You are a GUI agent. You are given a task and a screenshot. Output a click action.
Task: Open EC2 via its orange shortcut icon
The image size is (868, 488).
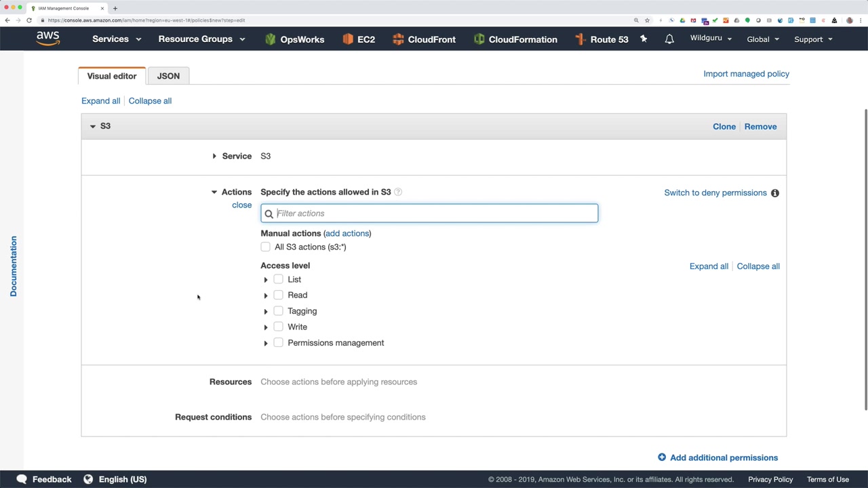(348, 39)
